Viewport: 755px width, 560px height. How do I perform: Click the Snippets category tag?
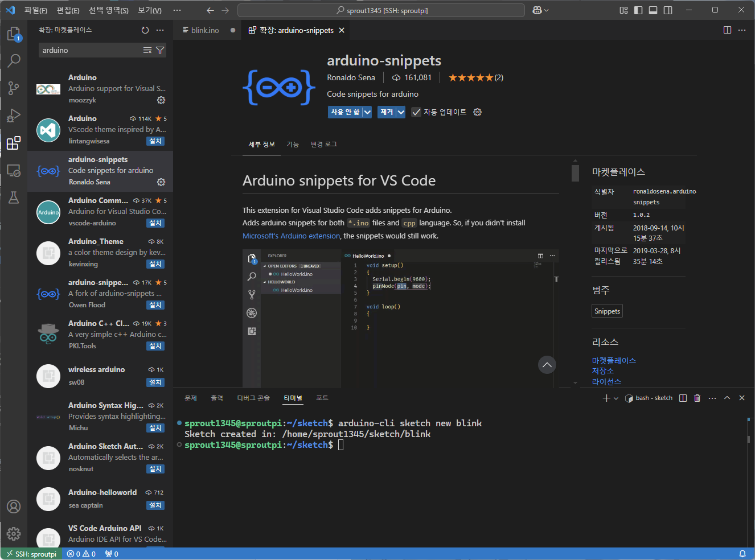[x=607, y=311]
